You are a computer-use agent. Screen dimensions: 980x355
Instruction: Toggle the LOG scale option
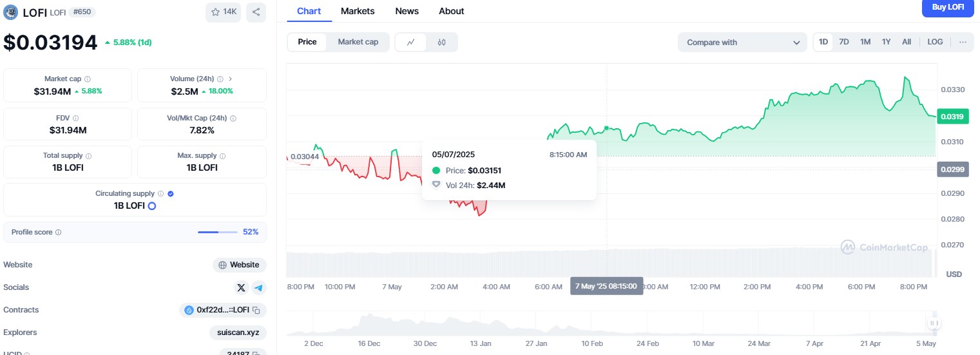click(x=935, y=42)
